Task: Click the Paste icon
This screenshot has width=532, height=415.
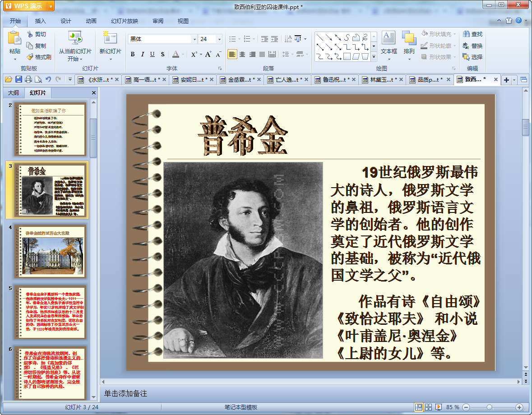Action: 14,38
